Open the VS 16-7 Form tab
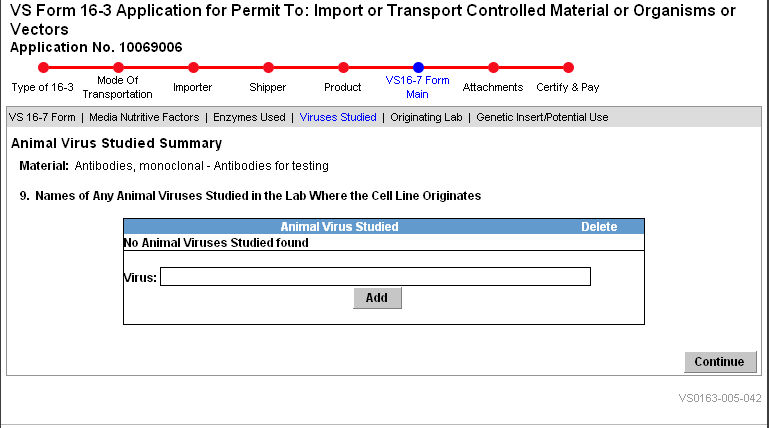Screen dimensions: 769x428 [x=42, y=117]
